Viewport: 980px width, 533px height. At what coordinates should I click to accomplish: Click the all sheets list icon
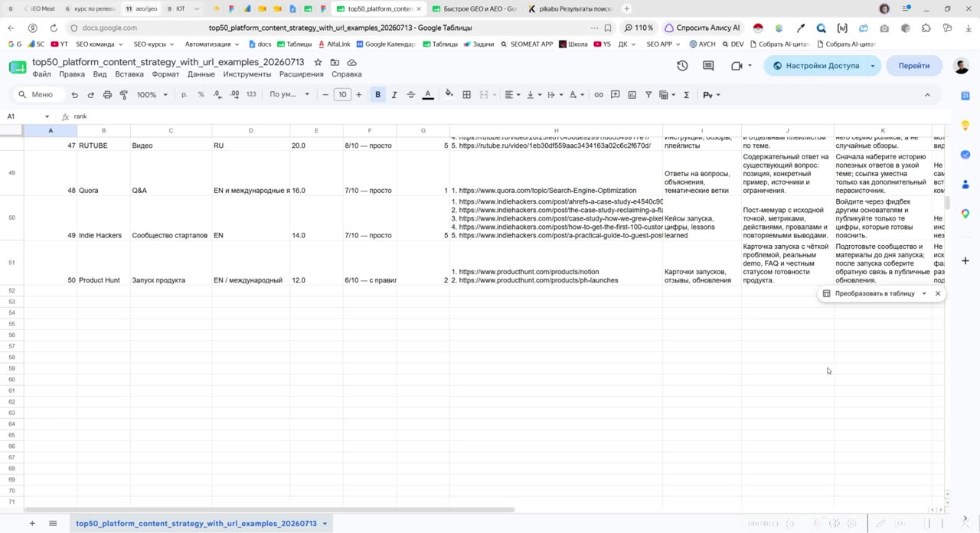tap(53, 524)
